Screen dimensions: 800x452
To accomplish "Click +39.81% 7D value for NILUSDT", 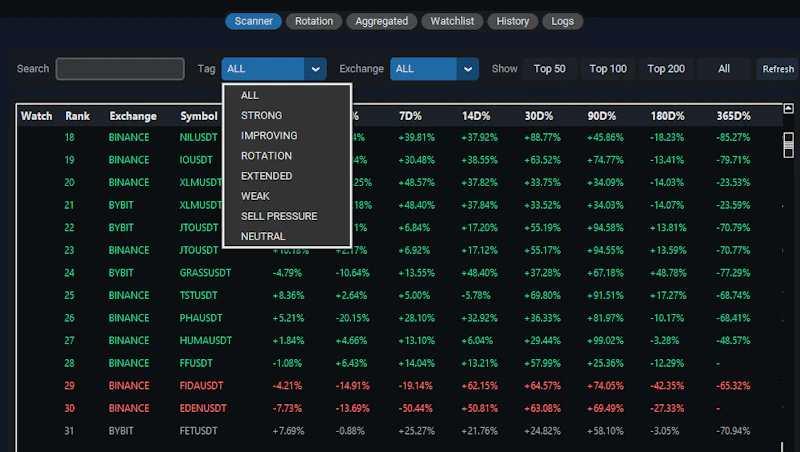I will 416,137.
